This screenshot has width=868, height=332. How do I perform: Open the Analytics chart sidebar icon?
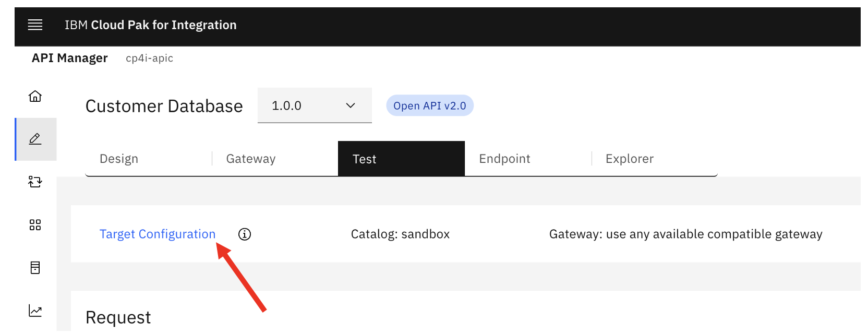click(35, 311)
